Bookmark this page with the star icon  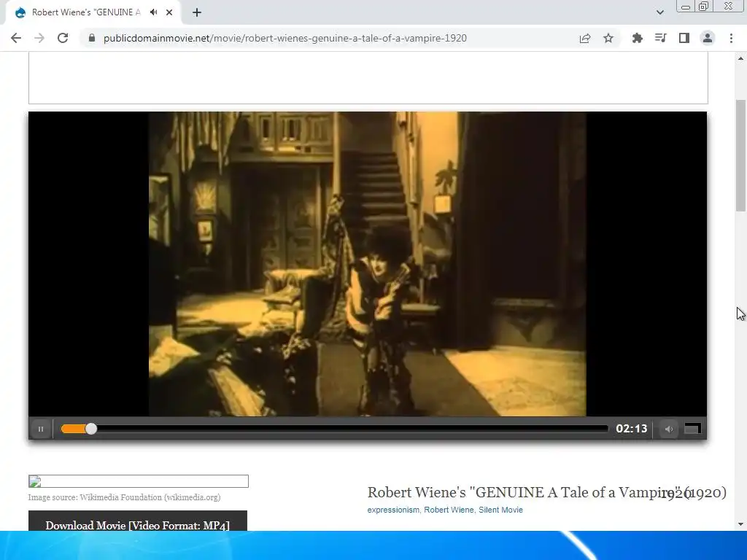608,38
